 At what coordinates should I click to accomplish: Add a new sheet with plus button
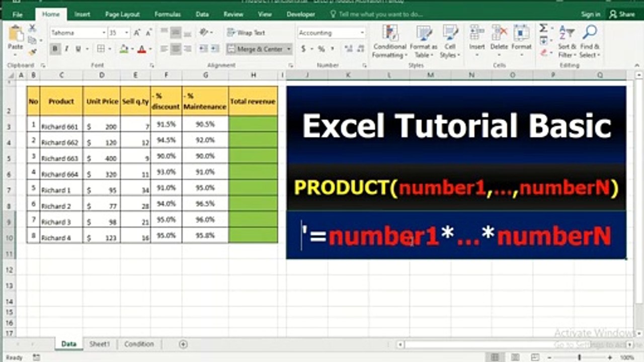point(183,344)
